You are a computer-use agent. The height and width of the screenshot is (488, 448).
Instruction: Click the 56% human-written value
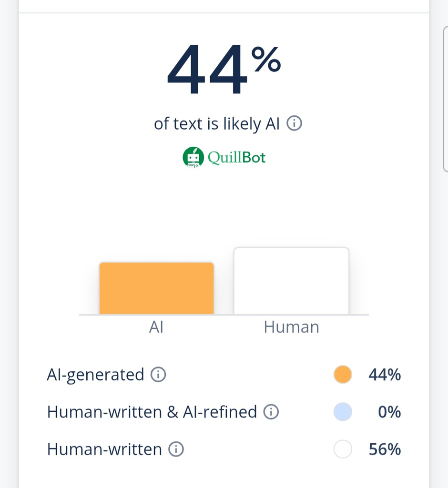point(385,449)
